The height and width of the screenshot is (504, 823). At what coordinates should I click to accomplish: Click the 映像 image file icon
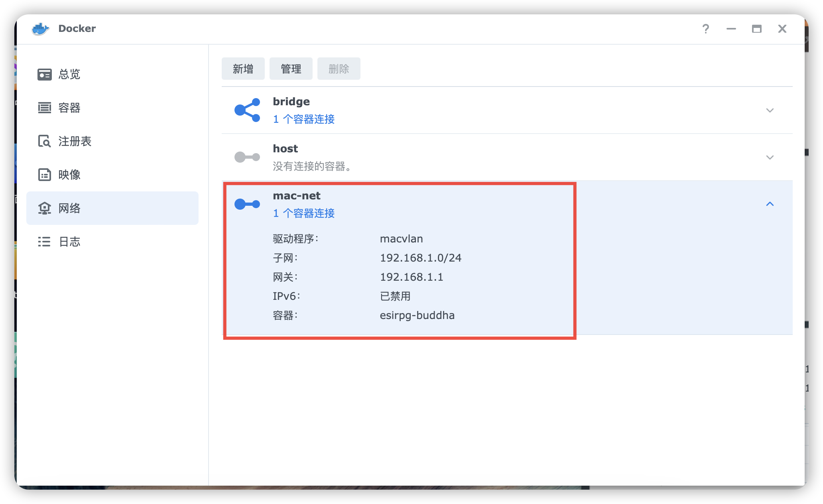pyautogui.click(x=45, y=175)
